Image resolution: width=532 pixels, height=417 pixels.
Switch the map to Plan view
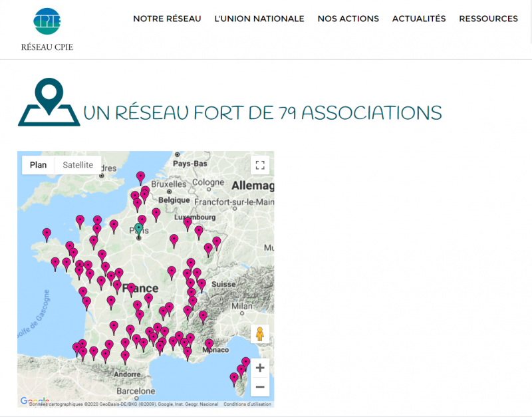pos(39,165)
